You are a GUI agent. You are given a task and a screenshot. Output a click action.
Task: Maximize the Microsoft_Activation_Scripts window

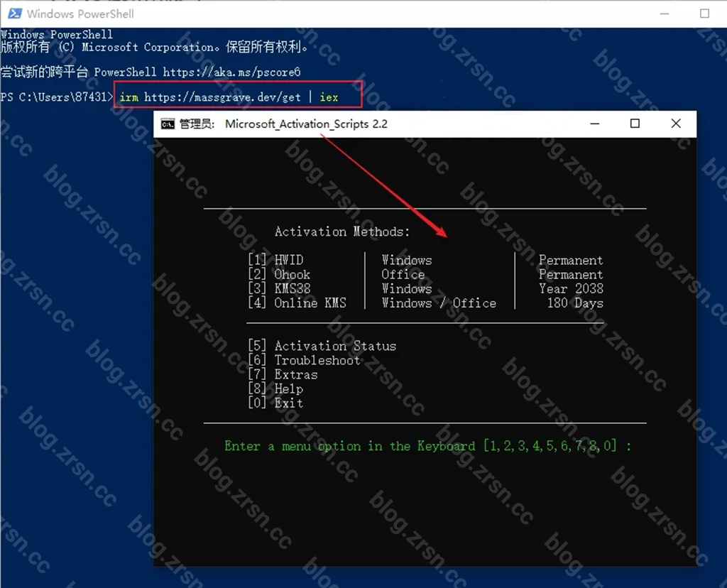click(635, 124)
